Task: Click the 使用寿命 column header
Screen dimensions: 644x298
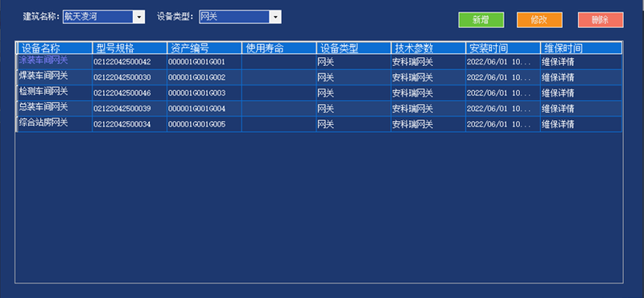Action: pyautogui.click(x=279, y=48)
